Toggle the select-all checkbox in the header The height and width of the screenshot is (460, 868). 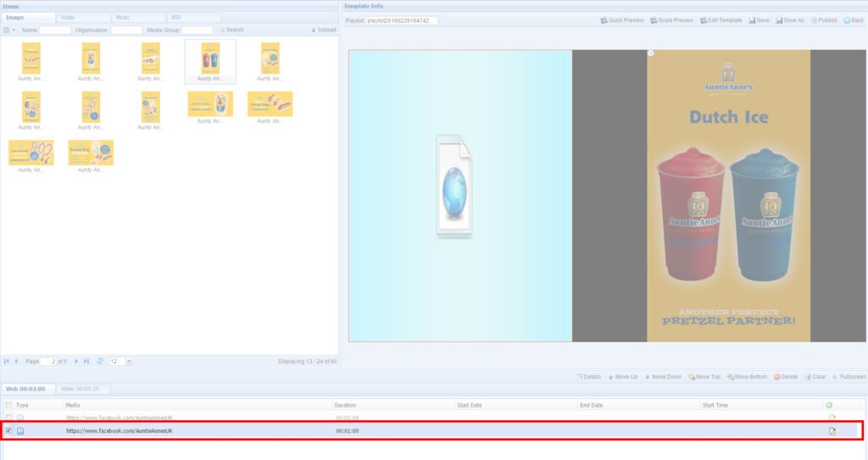[8, 405]
